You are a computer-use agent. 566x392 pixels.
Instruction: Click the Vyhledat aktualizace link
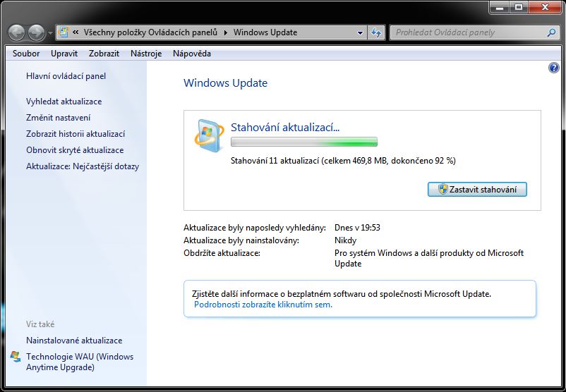[x=64, y=102]
